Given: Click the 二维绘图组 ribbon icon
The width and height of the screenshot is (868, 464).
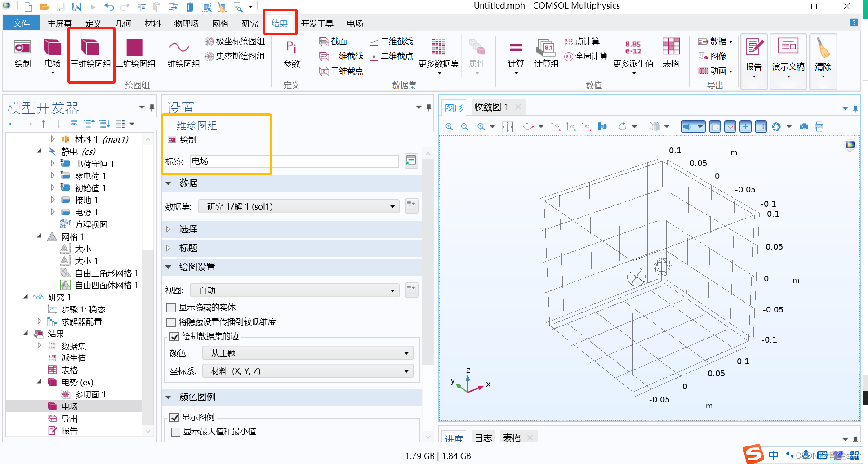Looking at the screenshot, I should (135, 54).
